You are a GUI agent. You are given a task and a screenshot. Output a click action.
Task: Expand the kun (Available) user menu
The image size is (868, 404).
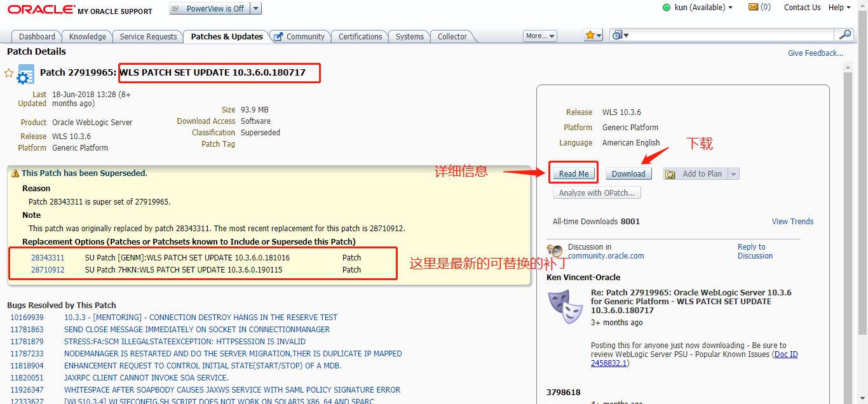coord(703,8)
